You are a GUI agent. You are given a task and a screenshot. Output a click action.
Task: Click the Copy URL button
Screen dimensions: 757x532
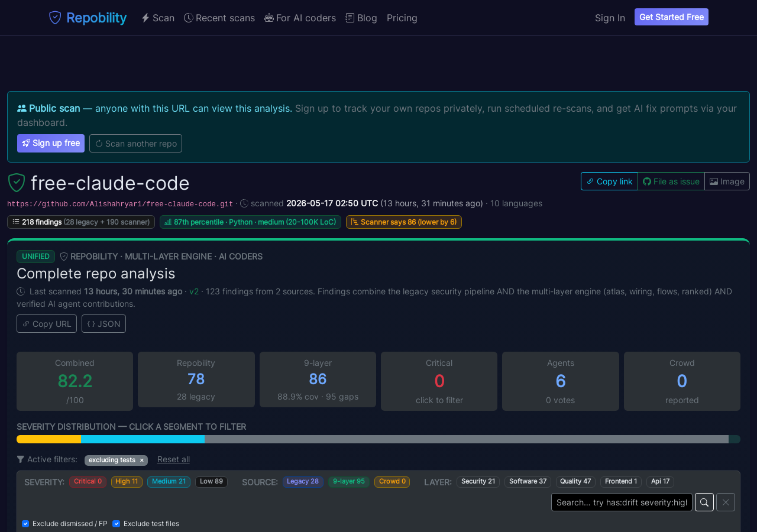point(47,324)
